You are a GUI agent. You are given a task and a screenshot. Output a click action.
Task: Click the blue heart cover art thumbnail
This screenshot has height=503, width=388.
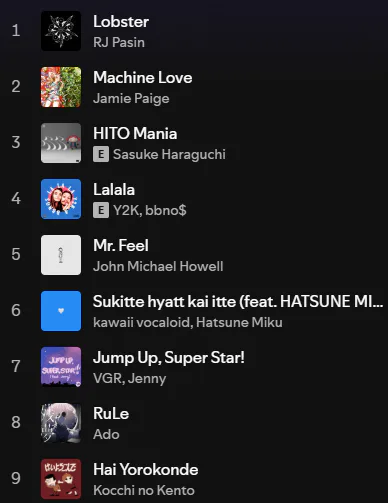tap(61, 311)
